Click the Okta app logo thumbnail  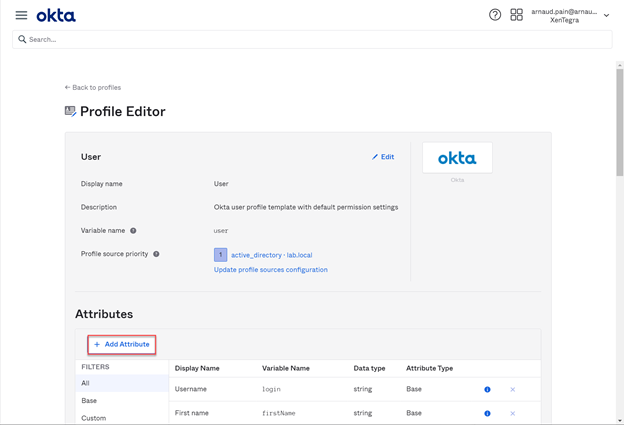(x=457, y=158)
